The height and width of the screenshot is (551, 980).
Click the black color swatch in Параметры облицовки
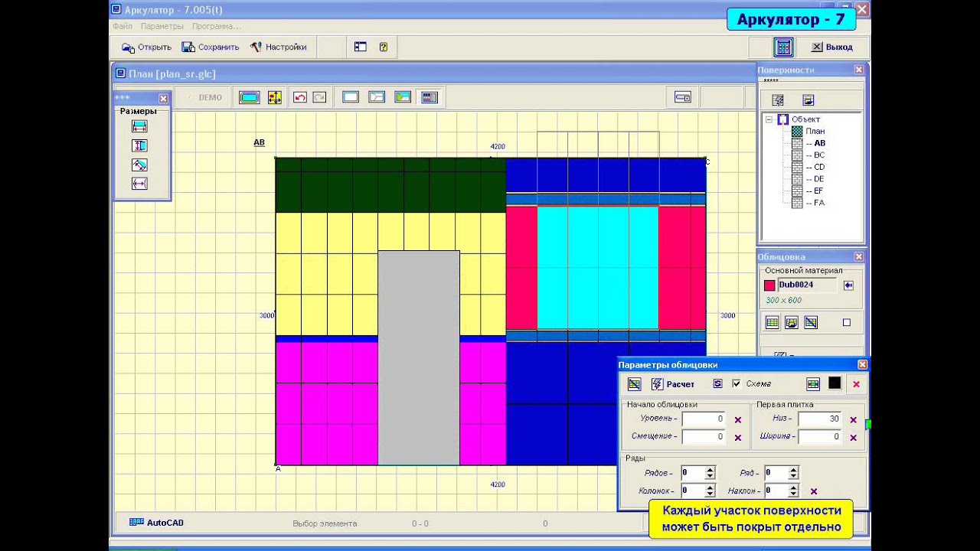click(835, 384)
